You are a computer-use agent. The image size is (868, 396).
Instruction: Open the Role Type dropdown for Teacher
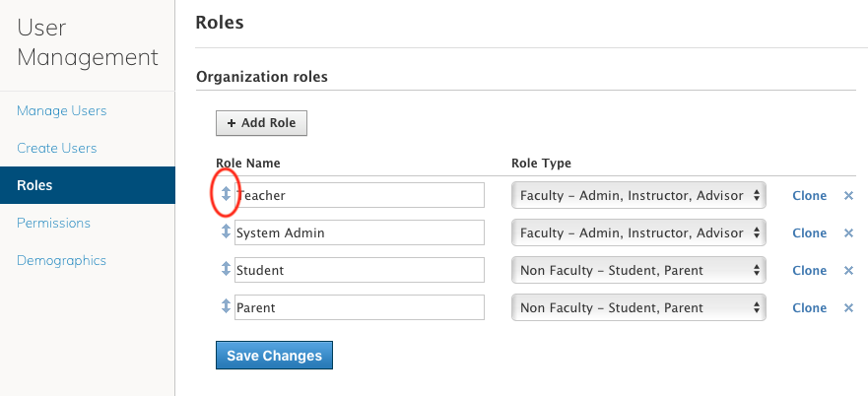point(638,195)
